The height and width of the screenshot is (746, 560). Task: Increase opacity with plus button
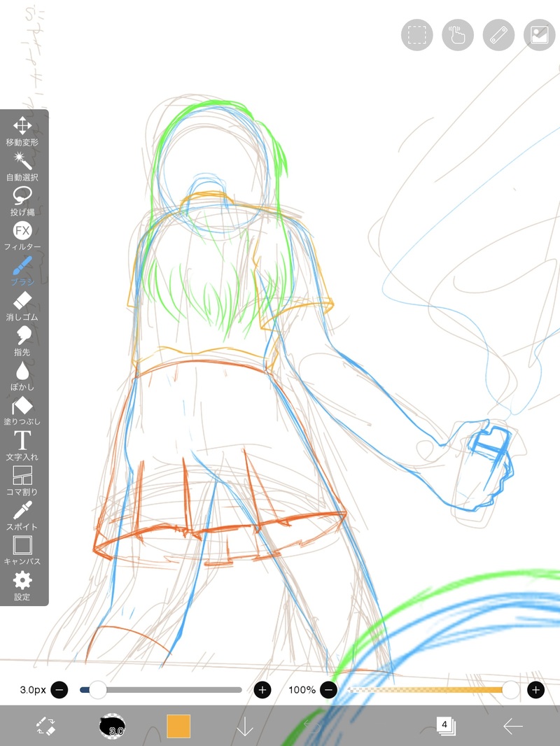pyautogui.click(x=535, y=689)
